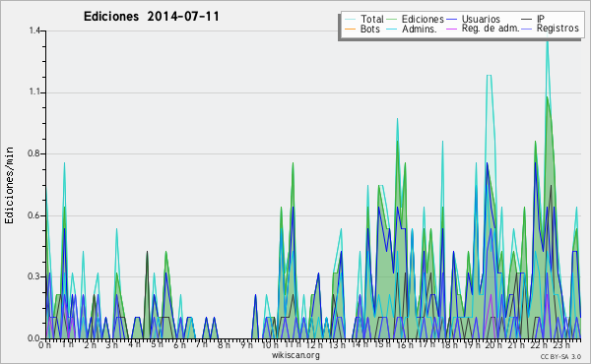Click the 1.4 value on y-axis
The width and height of the screenshot is (591, 364).
click(35, 30)
